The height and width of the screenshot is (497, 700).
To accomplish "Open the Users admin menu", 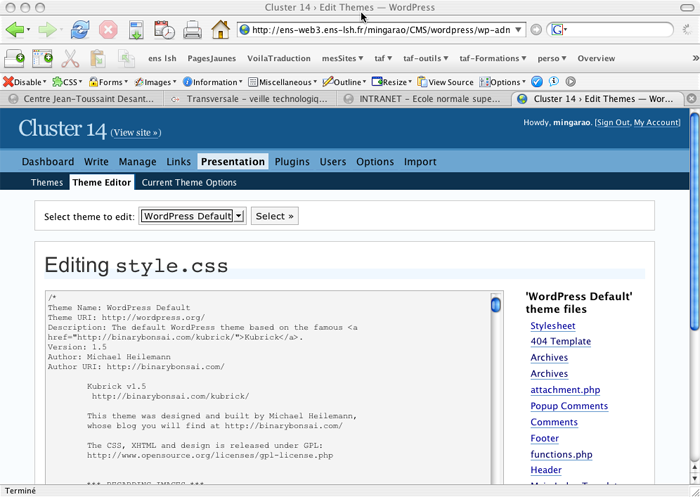I will pos(333,162).
